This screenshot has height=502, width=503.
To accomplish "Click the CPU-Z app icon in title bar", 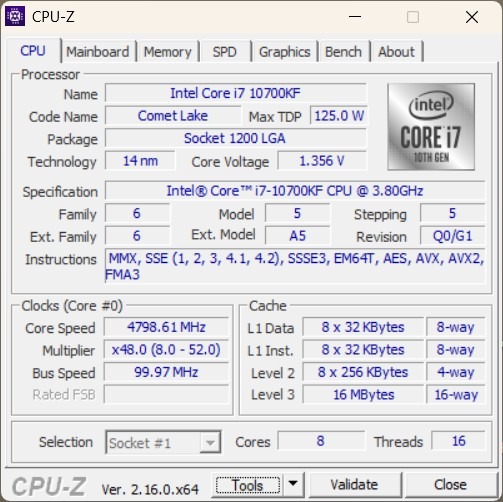I will pyautogui.click(x=15, y=16).
